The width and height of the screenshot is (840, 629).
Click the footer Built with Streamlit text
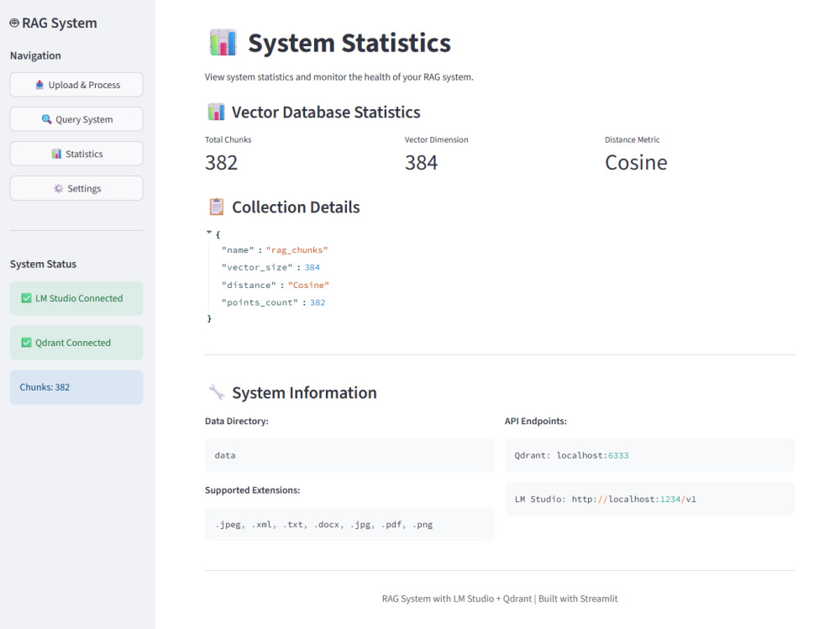click(x=578, y=599)
